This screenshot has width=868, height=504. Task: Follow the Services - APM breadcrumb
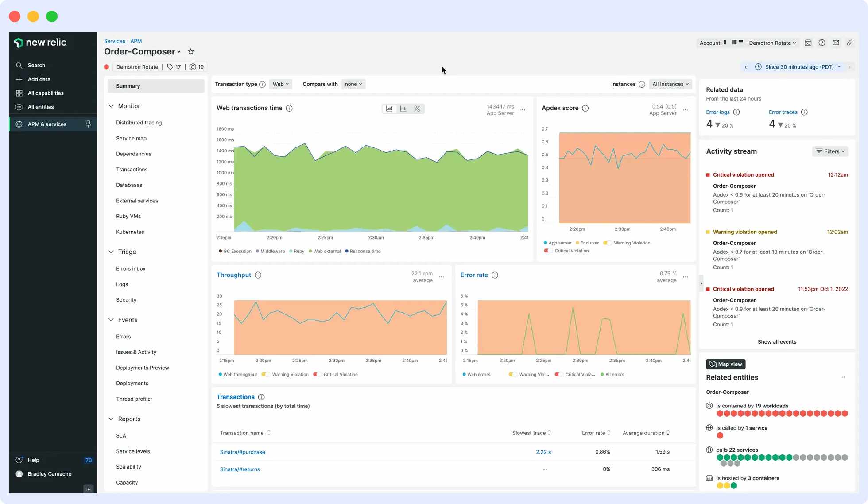click(x=123, y=41)
